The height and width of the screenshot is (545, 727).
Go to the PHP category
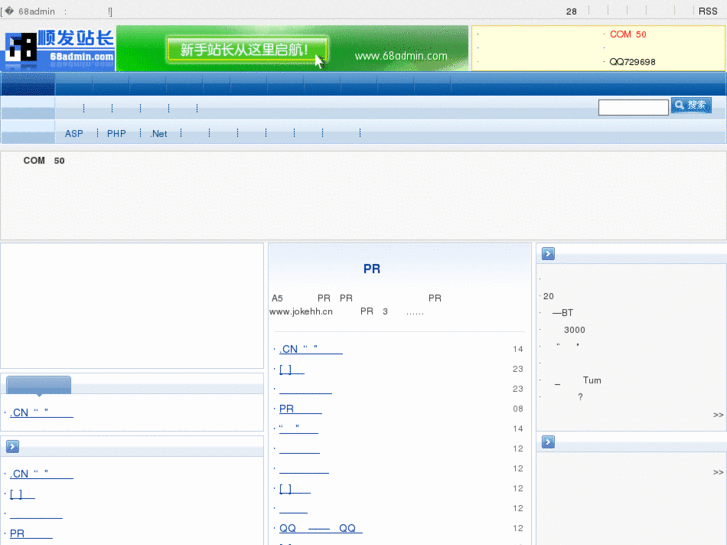116,134
